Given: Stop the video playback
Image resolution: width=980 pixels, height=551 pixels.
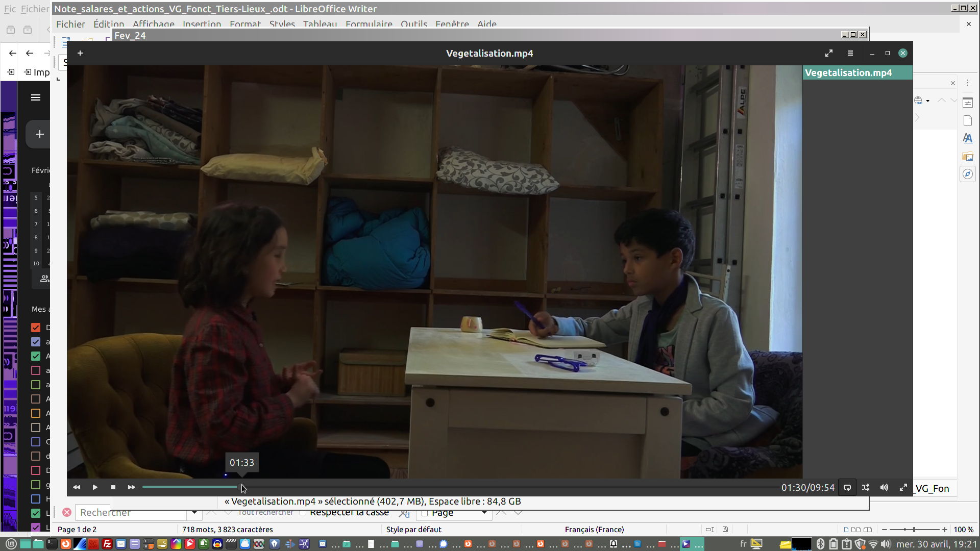Looking at the screenshot, I should point(113,487).
